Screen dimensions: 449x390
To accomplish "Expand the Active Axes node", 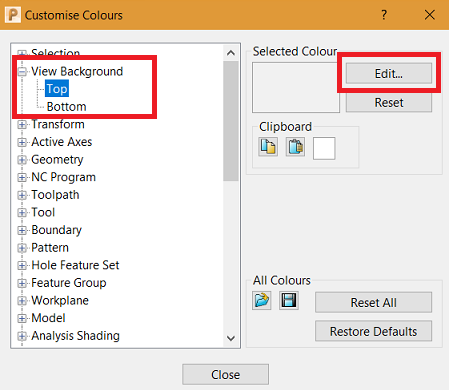I will tap(22, 142).
